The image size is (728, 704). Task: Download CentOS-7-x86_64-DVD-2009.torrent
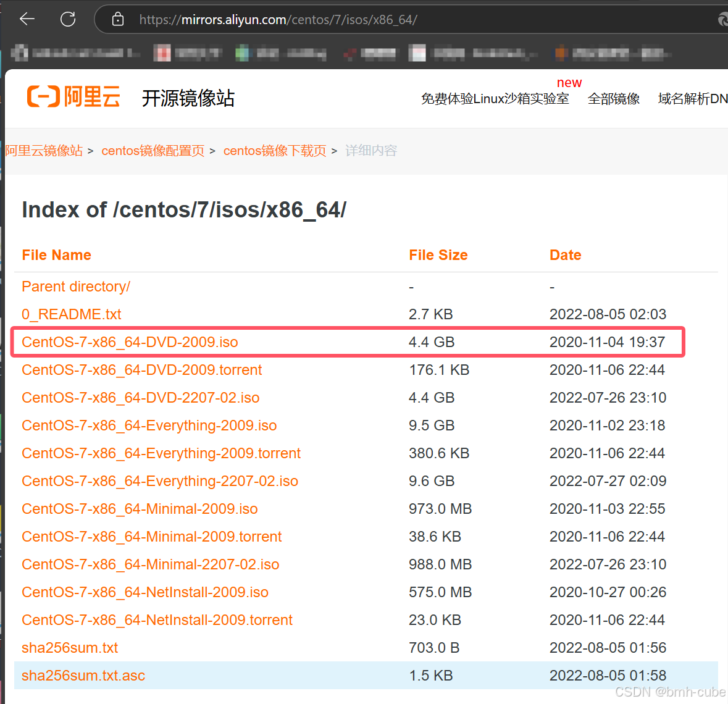142,370
